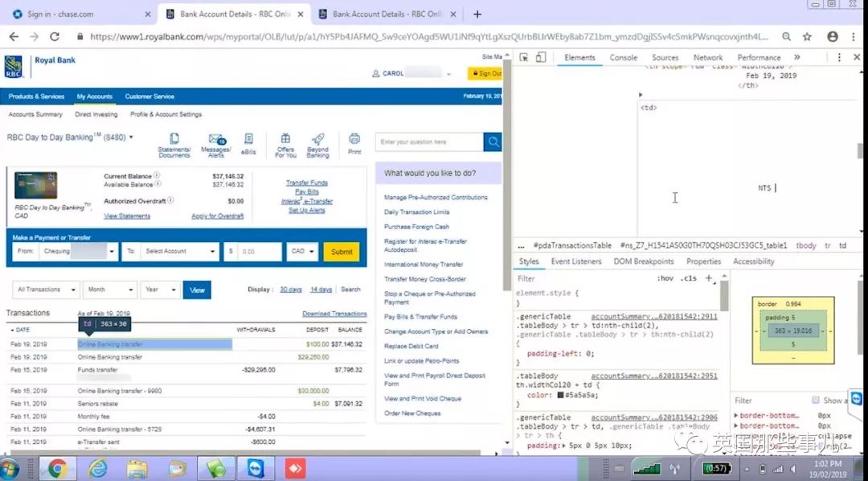Open Windows Start button
Screen dimensions: 868x481
tap(10, 469)
